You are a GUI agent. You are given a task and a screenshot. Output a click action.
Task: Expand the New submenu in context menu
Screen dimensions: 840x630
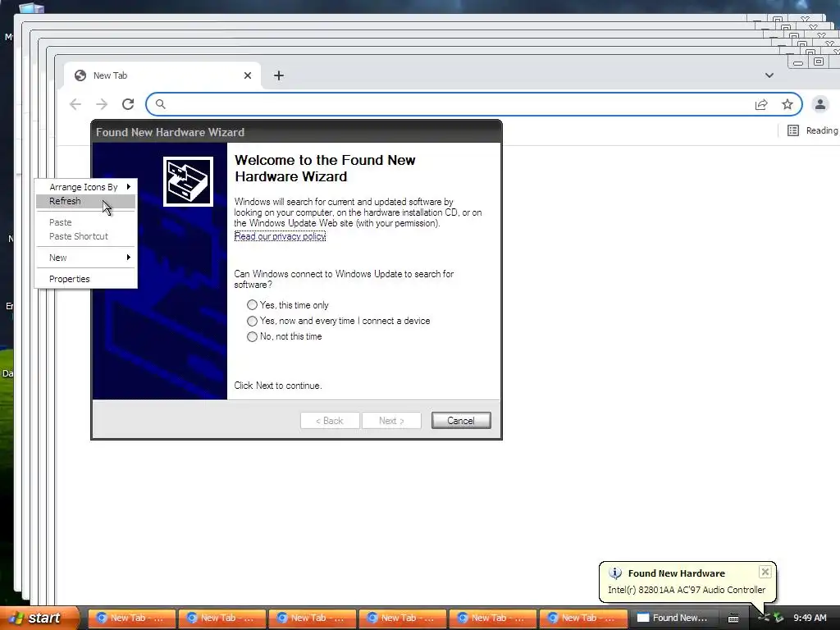85,258
